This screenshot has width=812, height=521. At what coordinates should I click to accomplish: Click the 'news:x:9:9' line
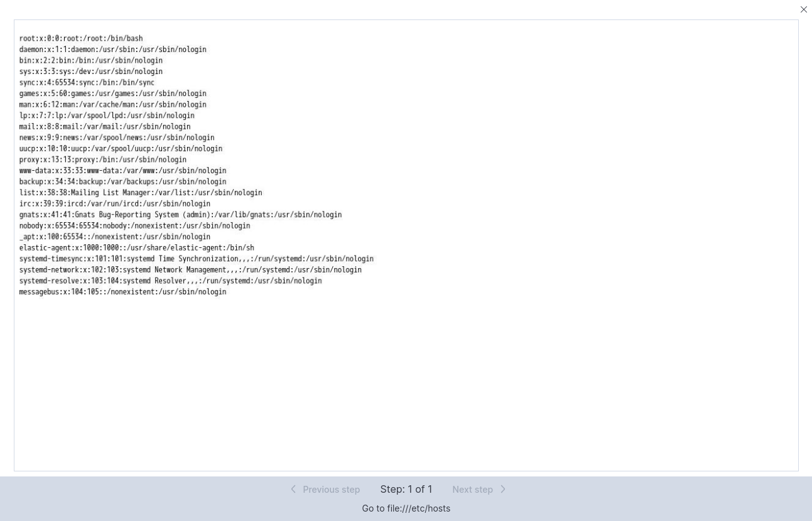117,137
